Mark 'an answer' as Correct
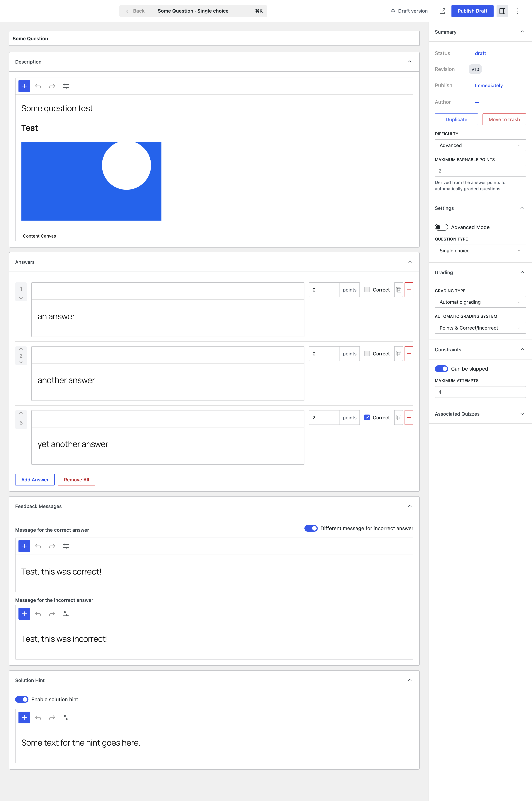The height and width of the screenshot is (801, 532). point(367,289)
